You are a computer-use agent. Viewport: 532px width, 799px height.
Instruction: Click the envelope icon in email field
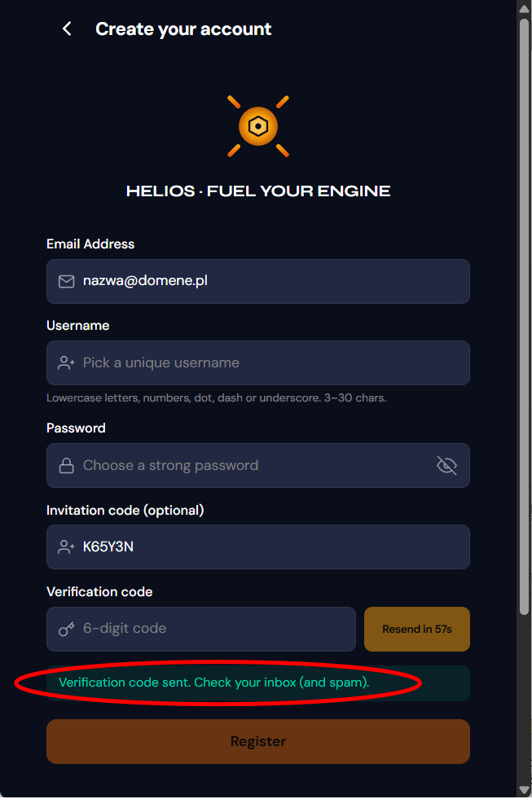(66, 281)
